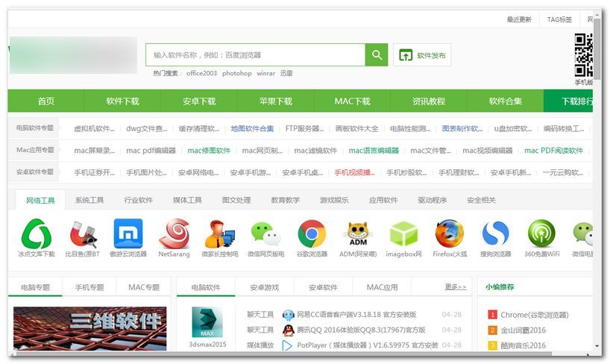Viewport: 610px width, 364px height.
Task: Open the 手机视频播... red topic link
Action: coord(354,172)
